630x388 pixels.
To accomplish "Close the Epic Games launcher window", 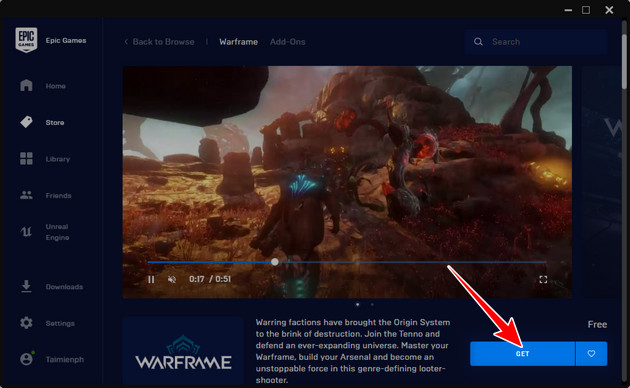I will [609, 10].
